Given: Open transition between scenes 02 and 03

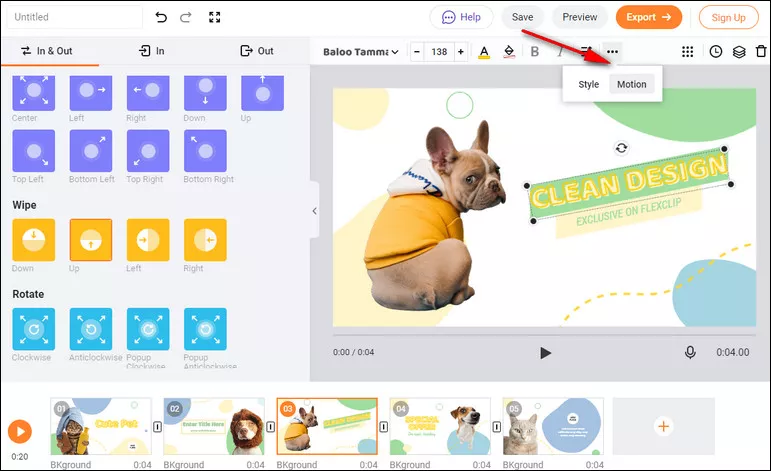Looking at the screenshot, I should [270, 427].
